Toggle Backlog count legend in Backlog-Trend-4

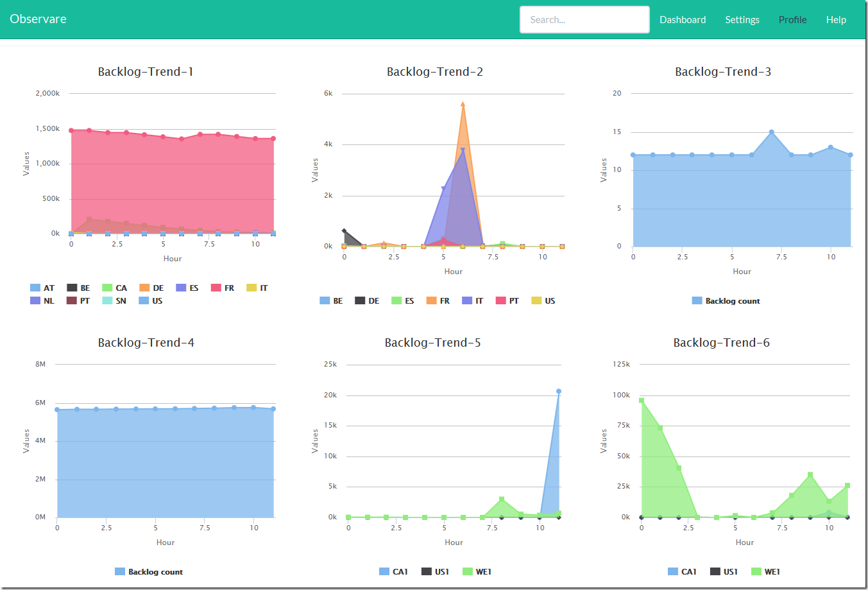pyautogui.click(x=149, y=572)
